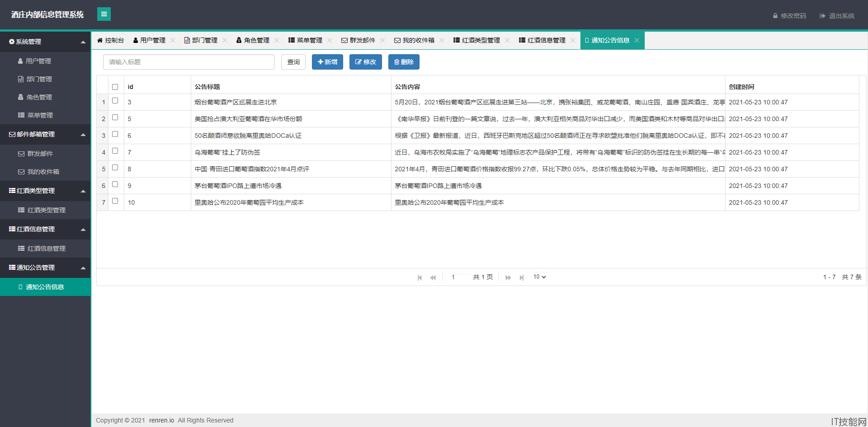Switch to the 部门管理 tab
This screenshot has width=868, height=427.
click(201, 40)
